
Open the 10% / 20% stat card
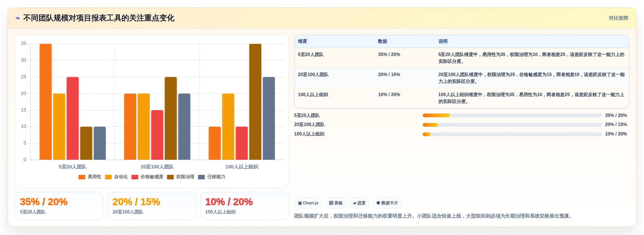click(244, 206)
